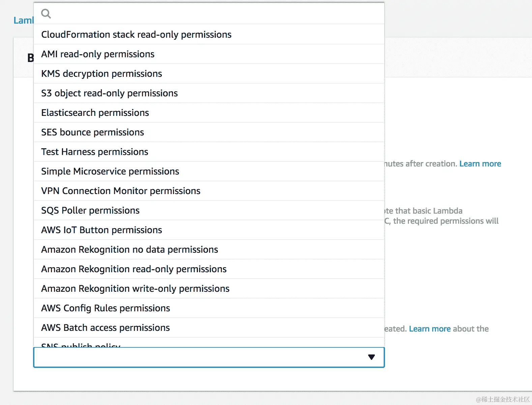
Task: Pick S3 object read-only permissions
Action: click(109, 93)
